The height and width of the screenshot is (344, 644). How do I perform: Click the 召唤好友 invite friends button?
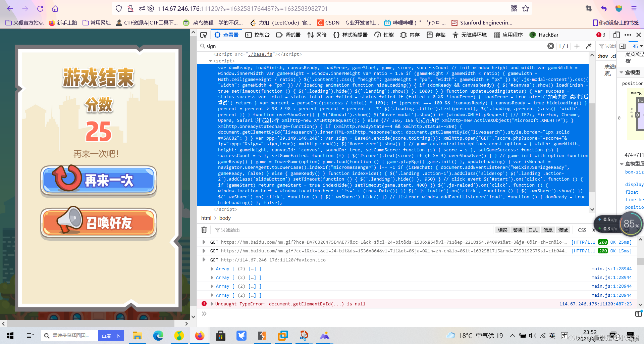(99, 222)
